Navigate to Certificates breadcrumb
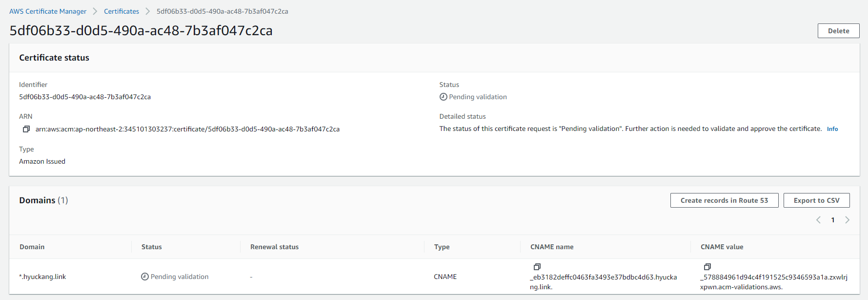 click(x=121, y=11)
